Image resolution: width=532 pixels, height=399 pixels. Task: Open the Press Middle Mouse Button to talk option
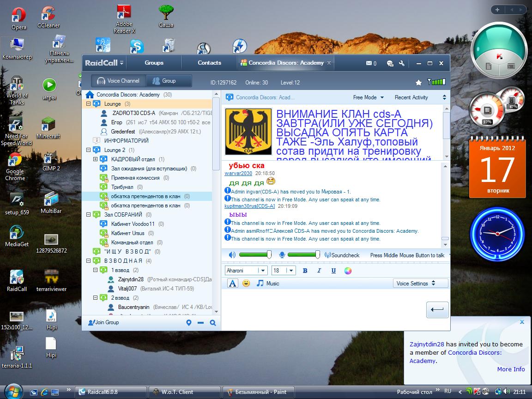click(407, 255)
